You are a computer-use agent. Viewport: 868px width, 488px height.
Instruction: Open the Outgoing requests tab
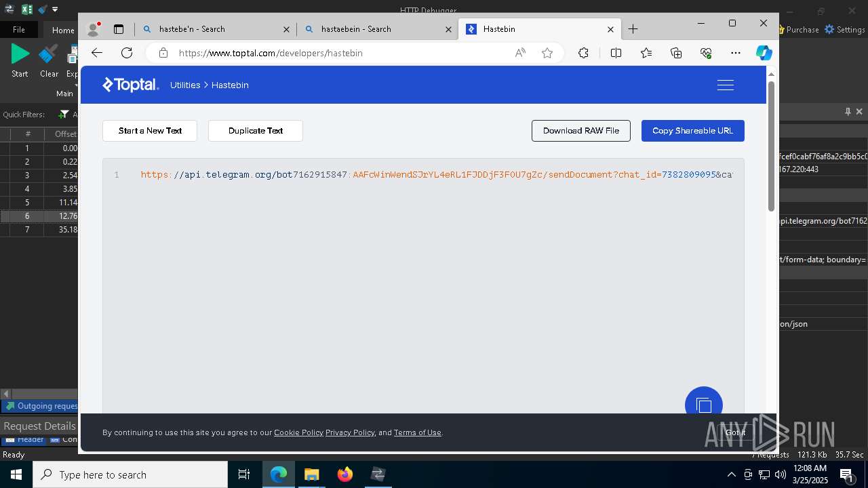[41, 406]
